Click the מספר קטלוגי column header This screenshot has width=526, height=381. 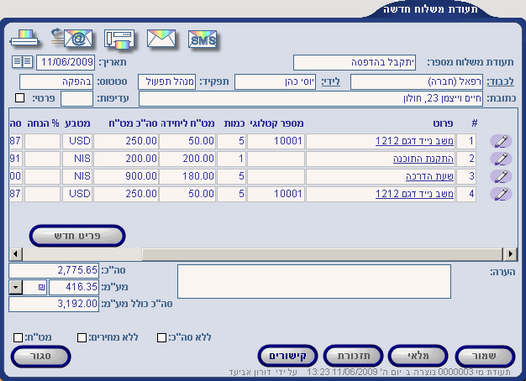click(x=277, y=123)
